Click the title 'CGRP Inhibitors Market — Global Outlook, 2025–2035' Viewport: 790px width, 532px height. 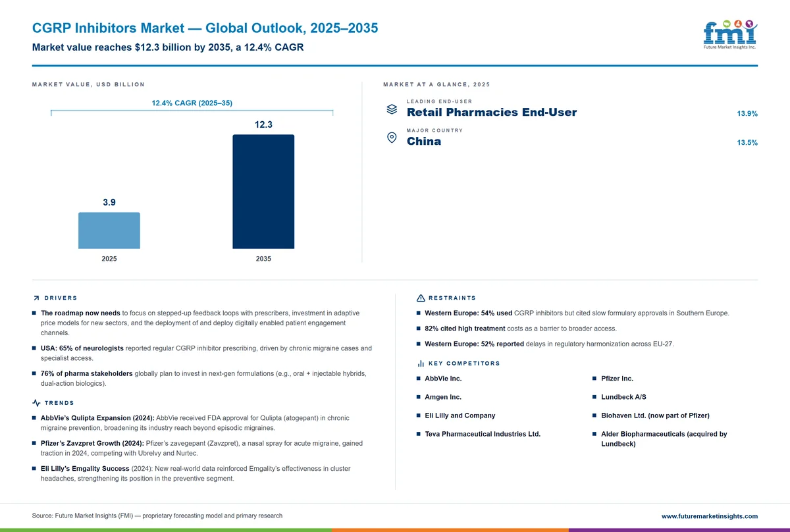click(x=205, y=28)
